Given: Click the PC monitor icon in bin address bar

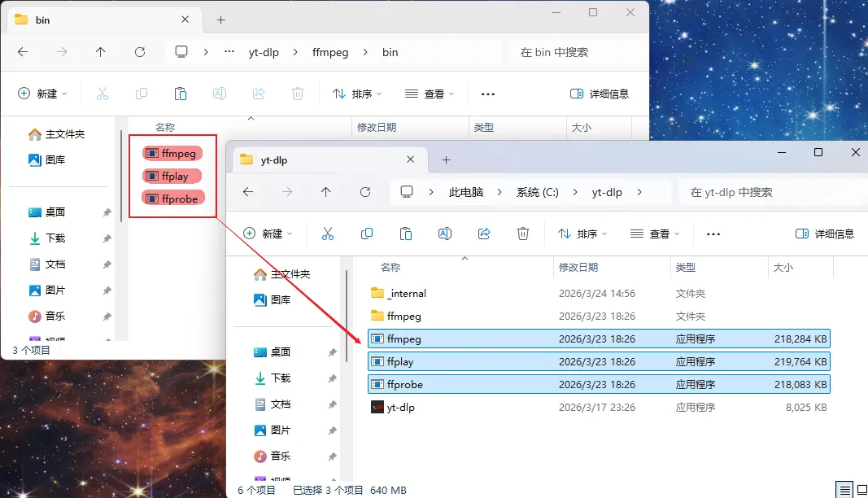Looking at the screenshot, I should (x=181, y=52).
